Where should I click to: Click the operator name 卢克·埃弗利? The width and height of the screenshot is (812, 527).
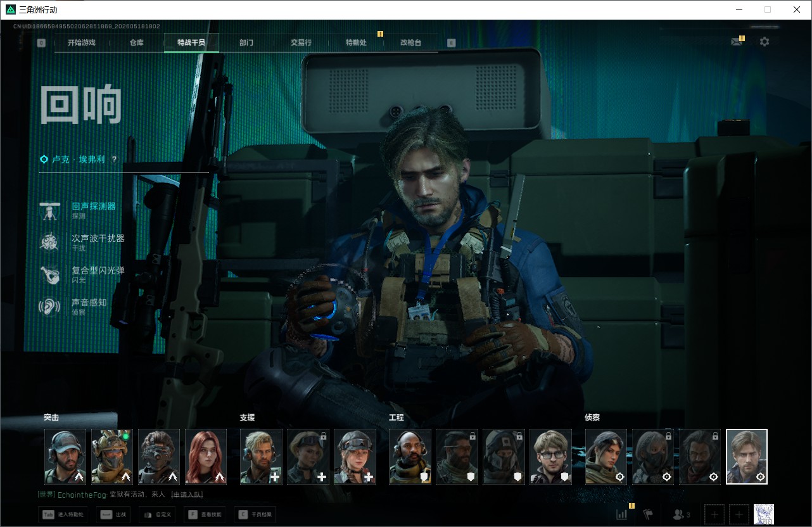pos(80,160)
